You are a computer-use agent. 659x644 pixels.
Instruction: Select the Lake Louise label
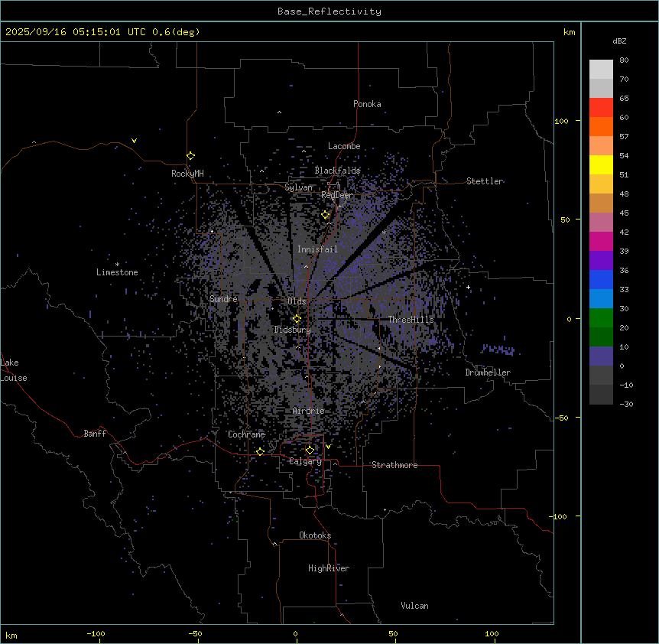(14, 370)
